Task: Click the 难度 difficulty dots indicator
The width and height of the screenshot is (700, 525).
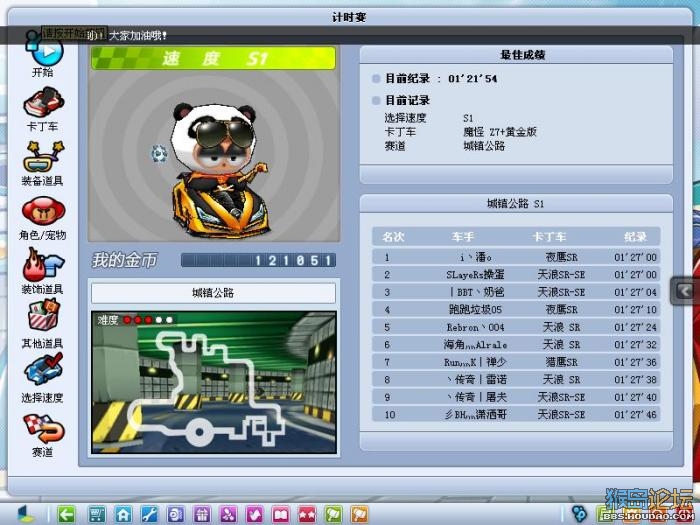Action: point(135,320)
